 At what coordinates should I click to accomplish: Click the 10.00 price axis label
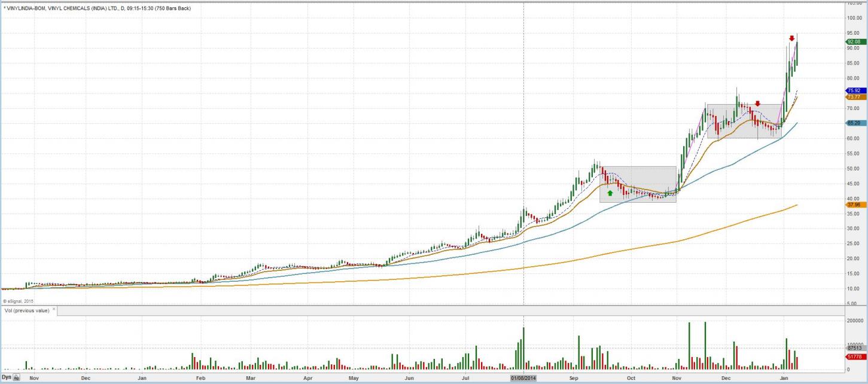tap(853, 289)
